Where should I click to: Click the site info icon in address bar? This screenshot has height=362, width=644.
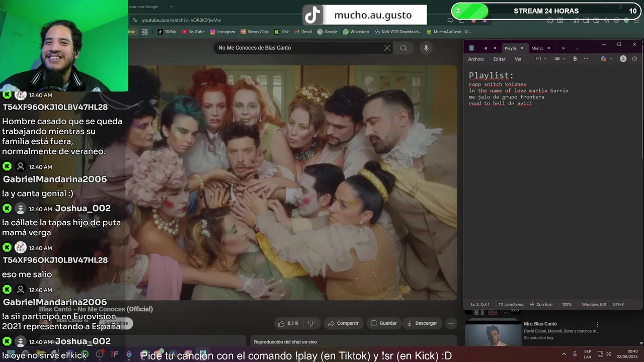pos(134,20)
